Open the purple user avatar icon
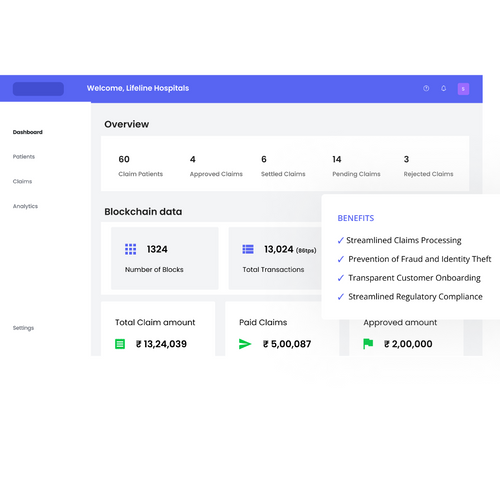 pyautogui.click(x=463, y=89)
